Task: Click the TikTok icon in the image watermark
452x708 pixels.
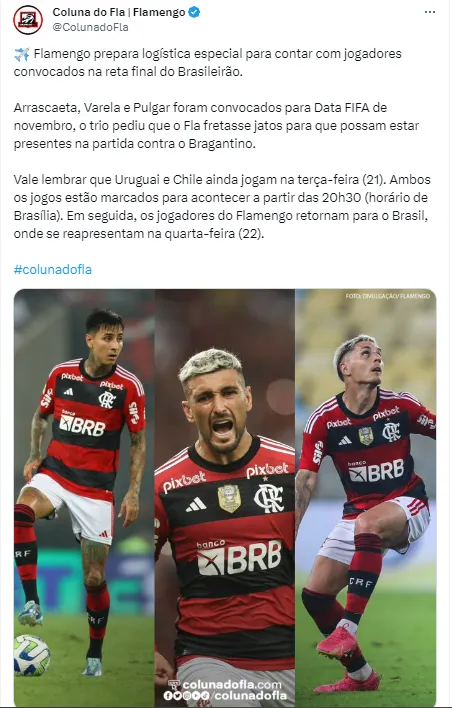Action: click(x=205, y=696)
